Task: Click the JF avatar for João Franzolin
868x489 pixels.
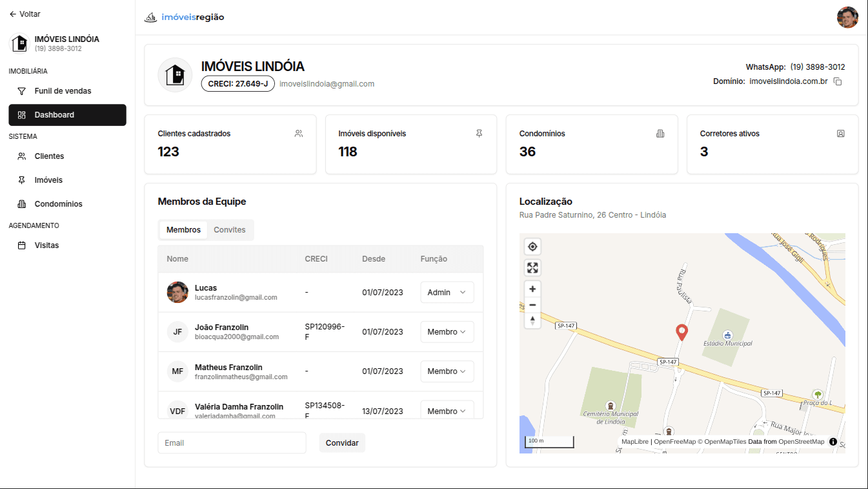Action: point(177,332)
